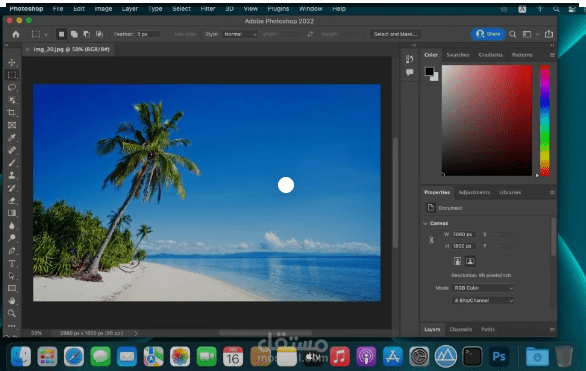Choose Add to selection mode
The height and width of the screenshot is (371, 586).
(x=74, y=34)
